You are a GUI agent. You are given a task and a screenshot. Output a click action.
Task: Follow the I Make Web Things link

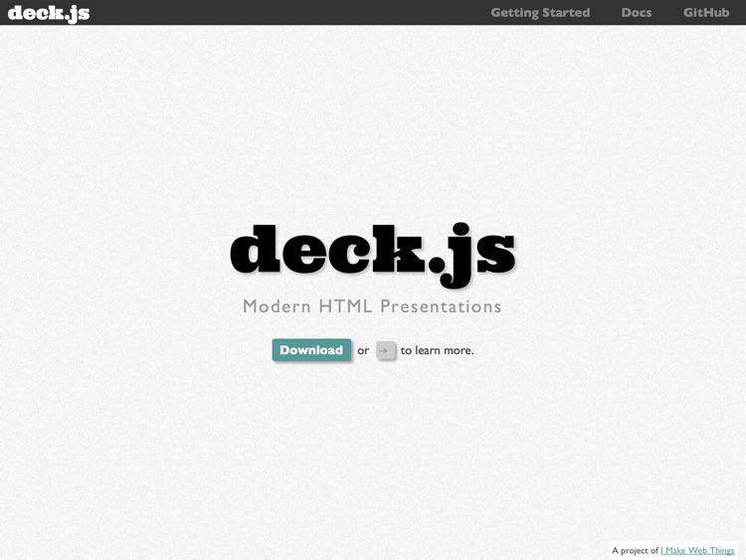tap(697, 550)
